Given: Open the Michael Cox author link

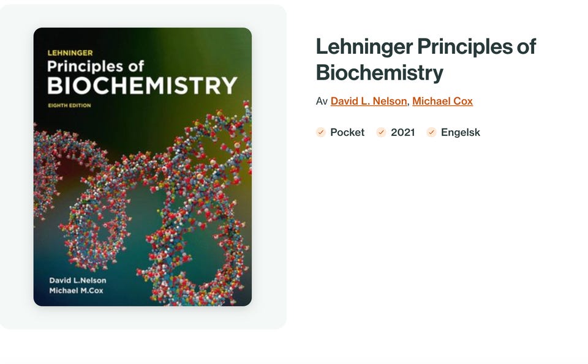Looking at the screenshot, I should point(442,101).
